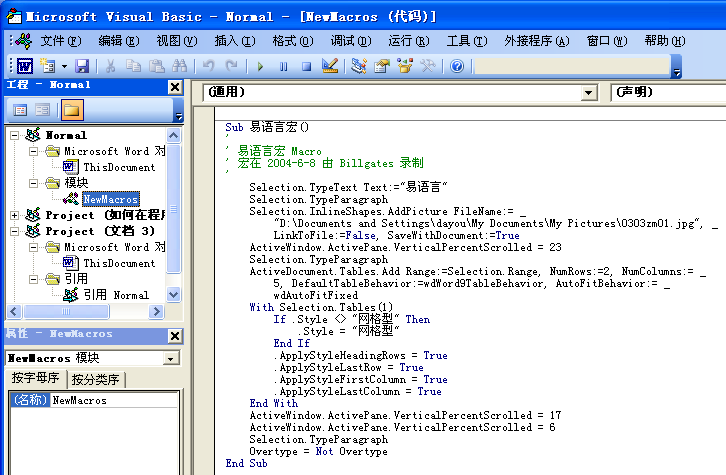Open the 插入(I) menu
This screenshot has width=726, height=475.
tap(235, 41)
